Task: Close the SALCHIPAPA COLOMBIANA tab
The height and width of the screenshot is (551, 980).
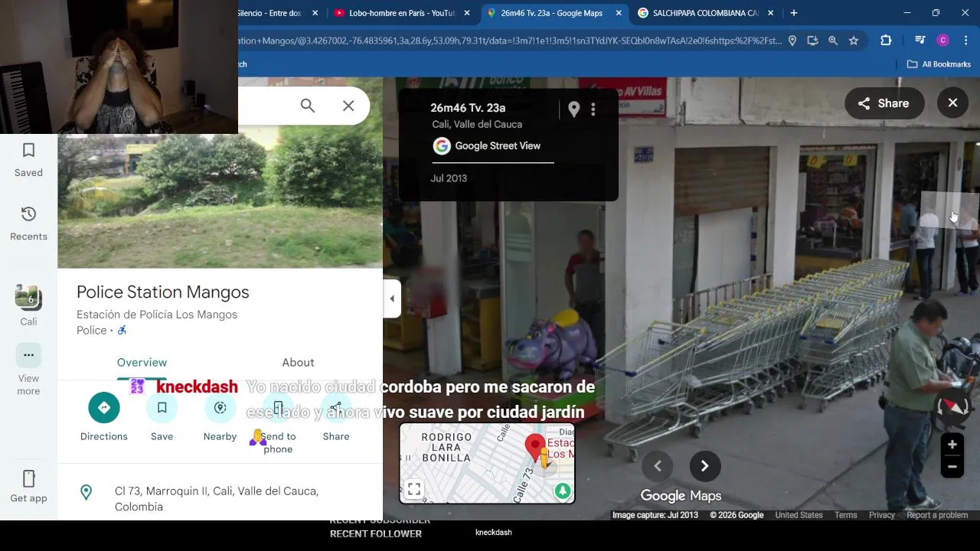Action: click(770, 13)
